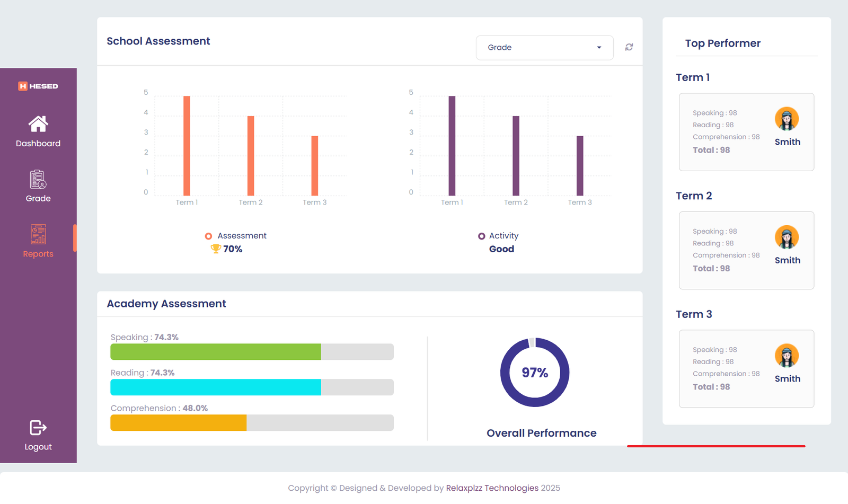Click the Term 3 section heading
The image size is (848, 504).
[x=694, y=314]
